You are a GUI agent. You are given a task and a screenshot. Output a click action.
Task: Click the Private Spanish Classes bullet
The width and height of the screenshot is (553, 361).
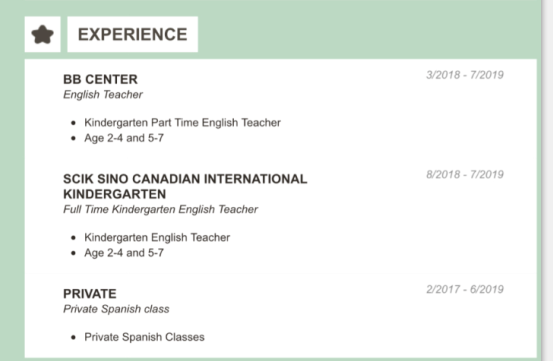[144, 337]
